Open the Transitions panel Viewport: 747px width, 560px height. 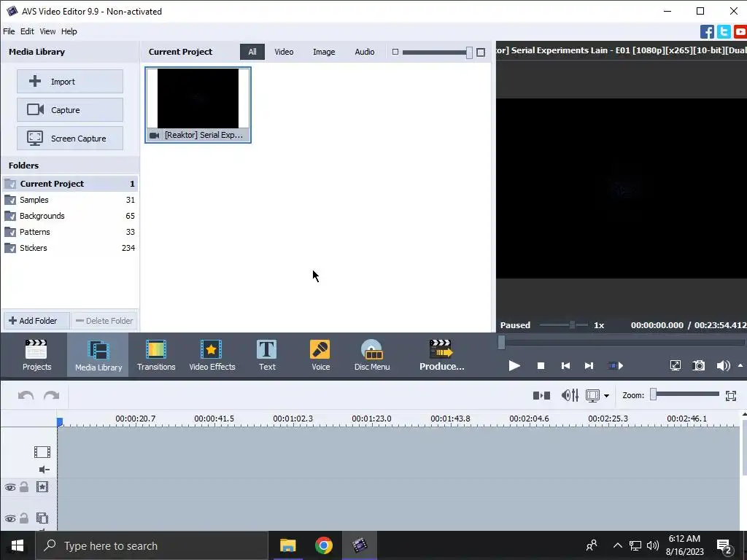coord(156,355)
